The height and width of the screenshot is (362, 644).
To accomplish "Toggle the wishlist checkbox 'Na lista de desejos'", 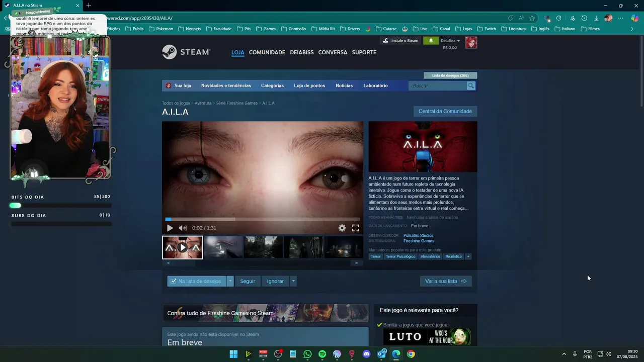I will point(174,281).
